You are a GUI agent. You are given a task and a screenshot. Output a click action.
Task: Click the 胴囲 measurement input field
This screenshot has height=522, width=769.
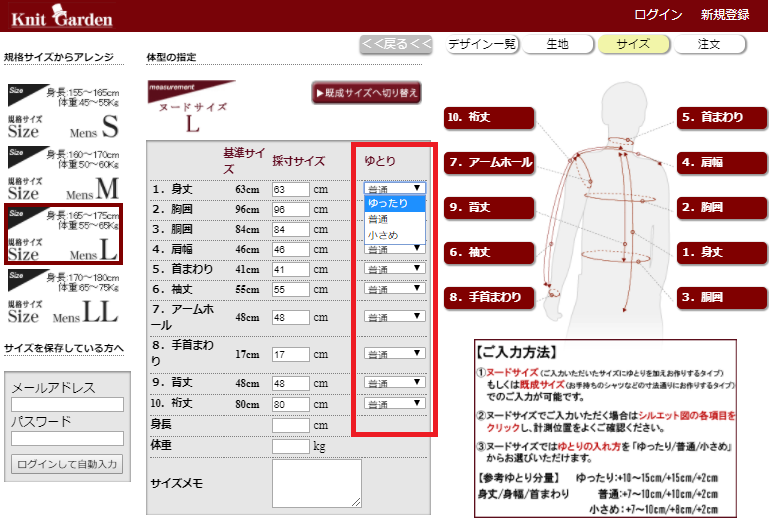[x=291, y=230]
